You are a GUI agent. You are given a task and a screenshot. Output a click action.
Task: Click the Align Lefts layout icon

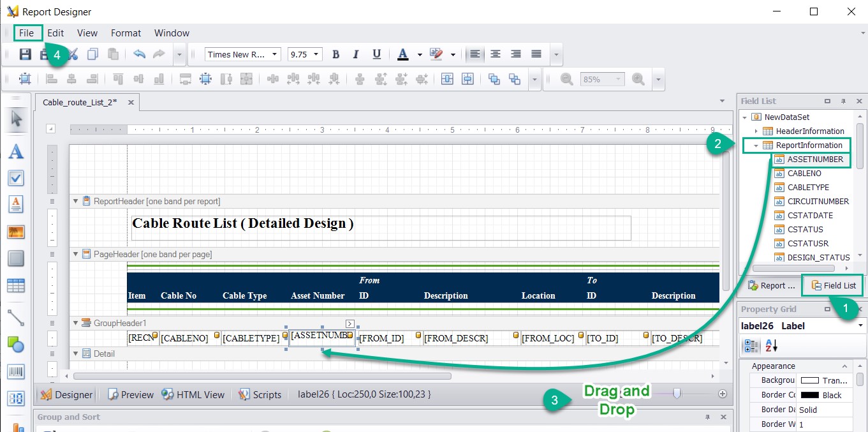point(52,79)
